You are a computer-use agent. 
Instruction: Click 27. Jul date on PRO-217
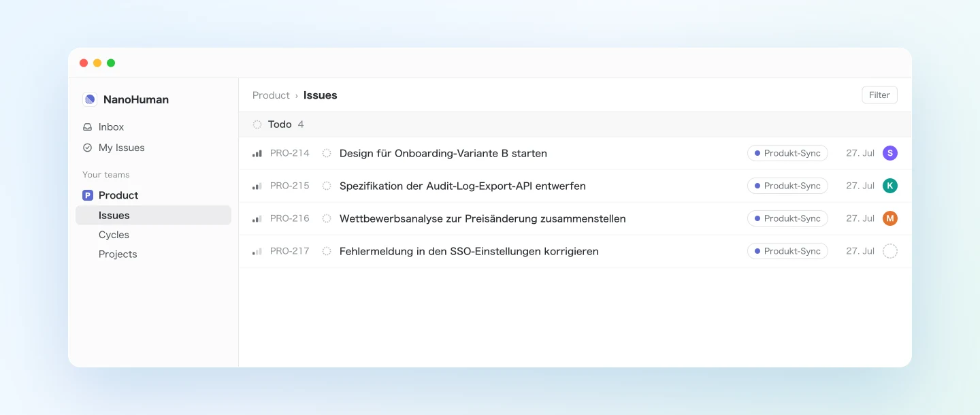pos(860,251)
